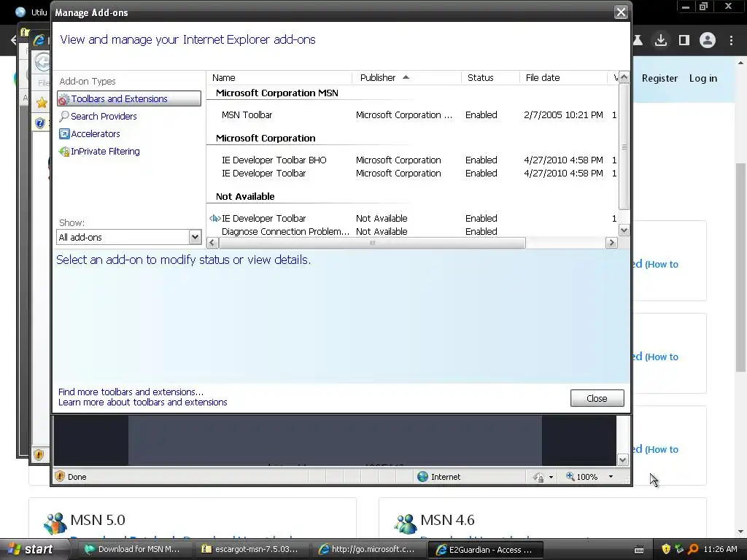747x560 pixels.
Task: Select Accelerators add-on type
Action: 96,134
